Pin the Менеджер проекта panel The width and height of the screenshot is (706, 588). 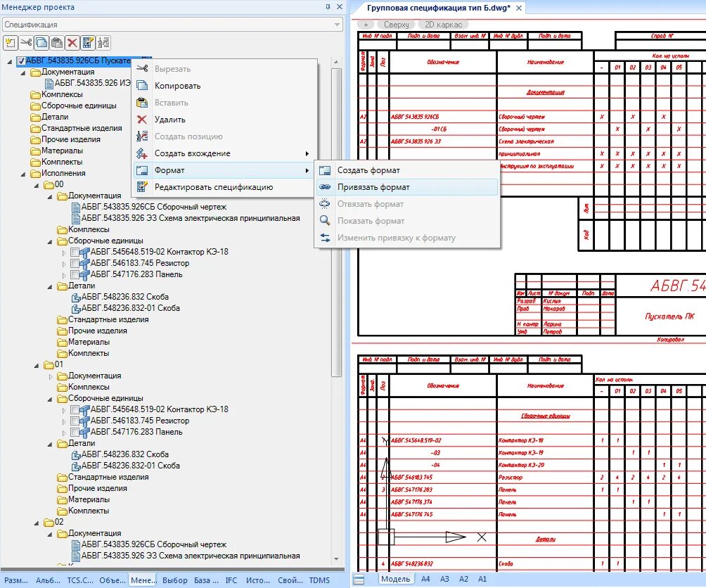[328, 7]
